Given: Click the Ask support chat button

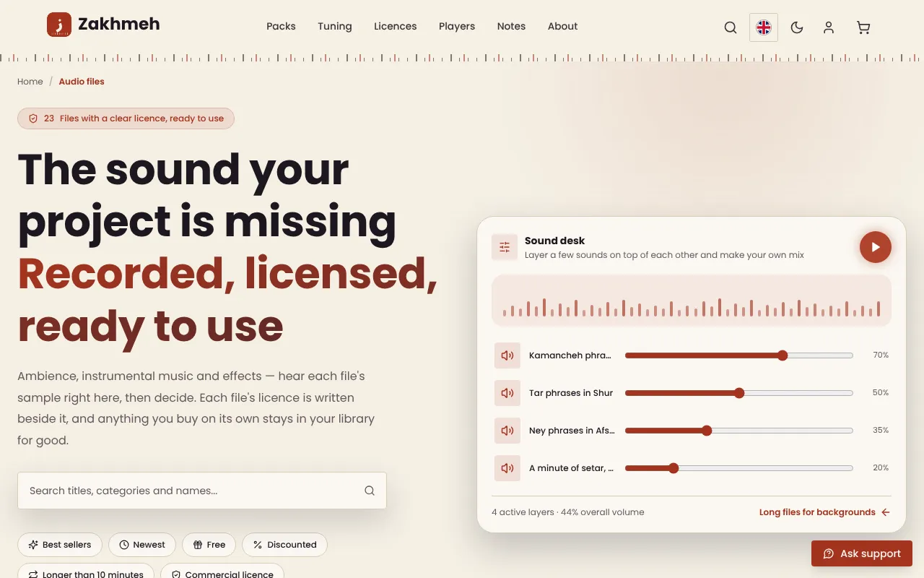Looking at the screenshot, I should click(x=862, y=553).
